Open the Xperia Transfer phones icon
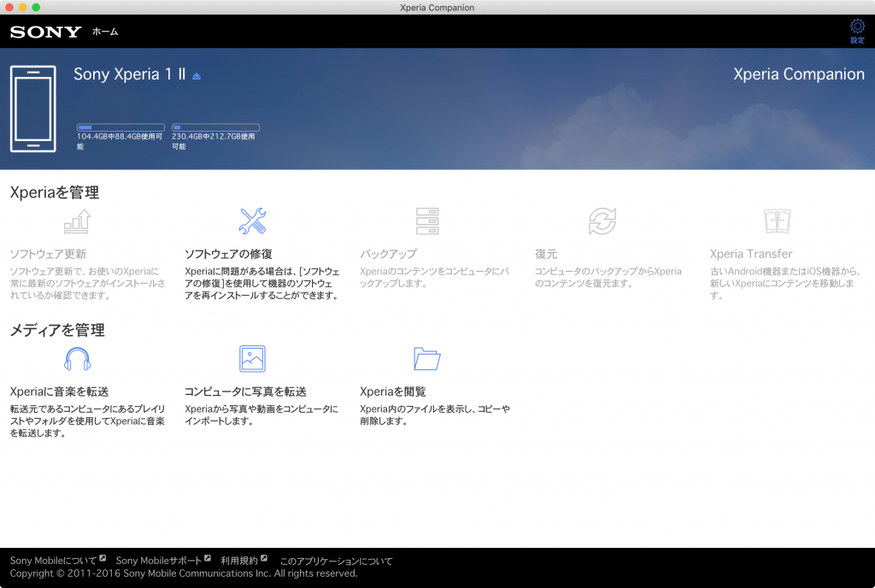Image resolution: width=875 pixels, height=588 pixels. point(777,221)
